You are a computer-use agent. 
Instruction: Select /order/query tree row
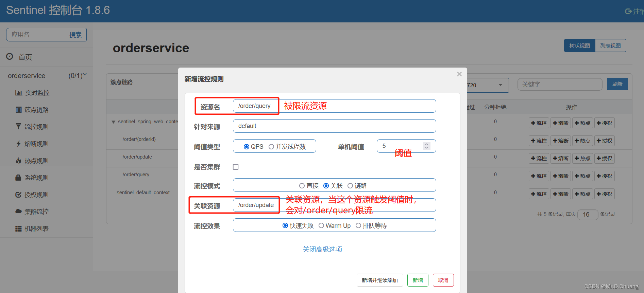tap(136, 175)
